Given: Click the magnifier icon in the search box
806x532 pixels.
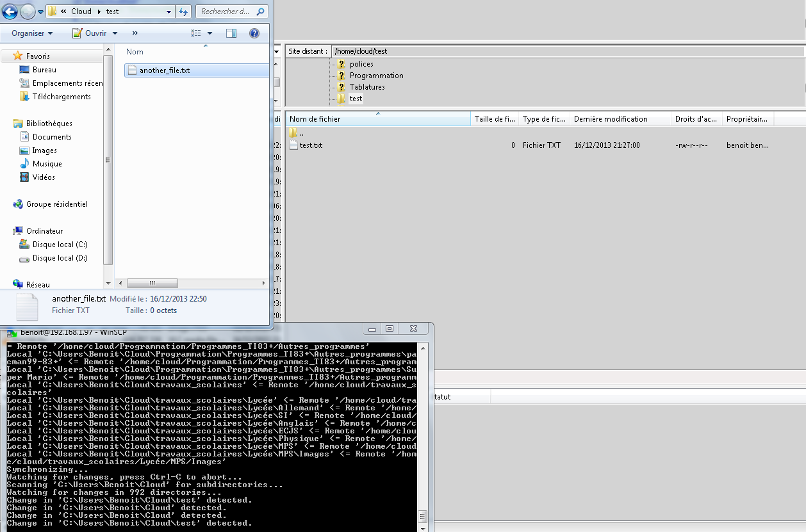Looking at the screenshot, I should 261,12.
